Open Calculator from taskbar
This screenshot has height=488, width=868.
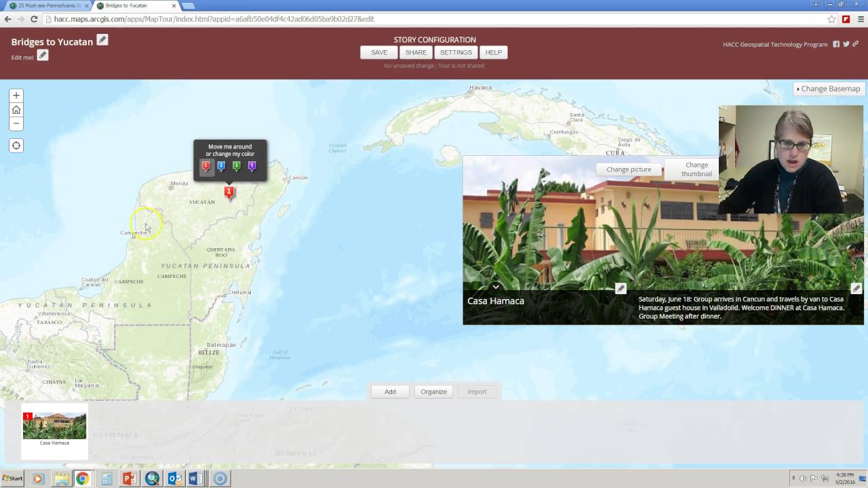click(106, 479)
